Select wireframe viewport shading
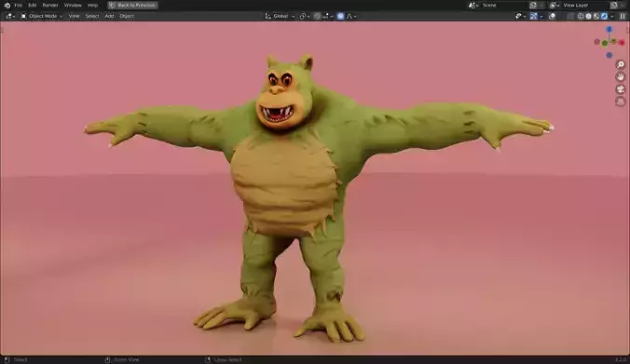 click(581, 16)
